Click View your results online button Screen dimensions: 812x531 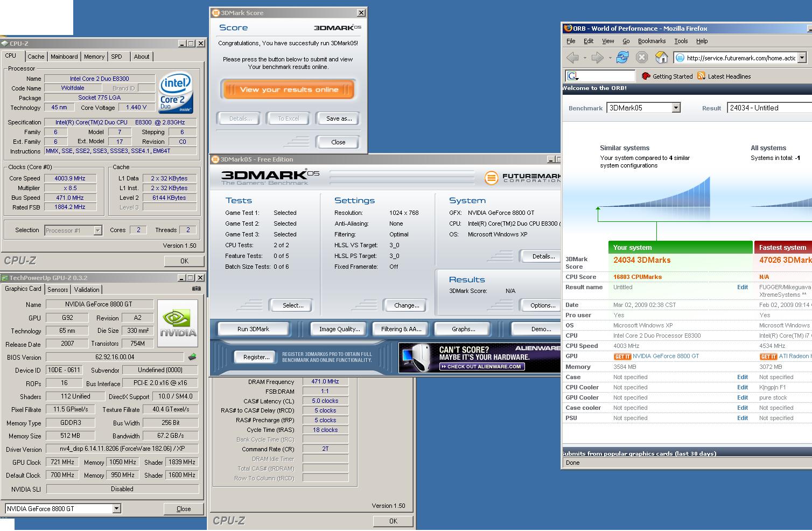click(x=288, y=89)
